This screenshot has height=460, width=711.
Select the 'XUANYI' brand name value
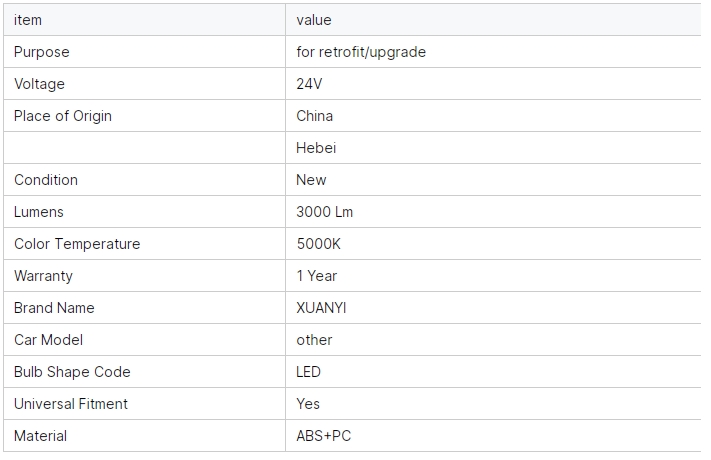coord(321,308)
